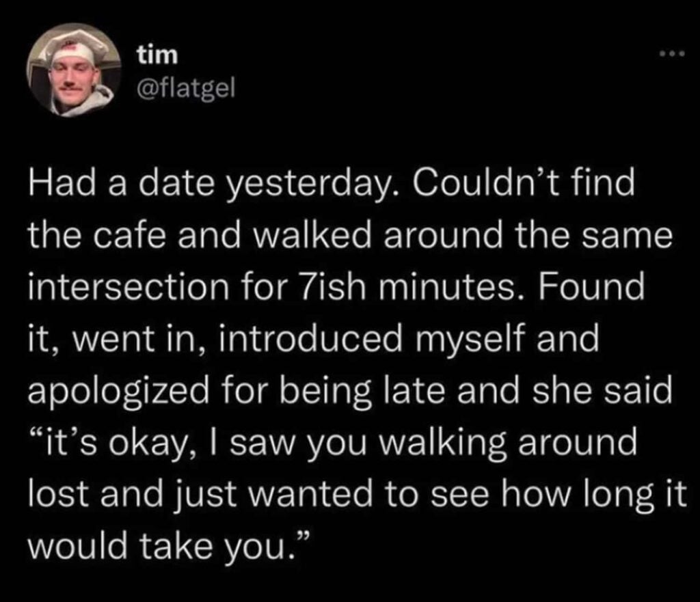Visit the @flatgel handle link

(185, 89)
